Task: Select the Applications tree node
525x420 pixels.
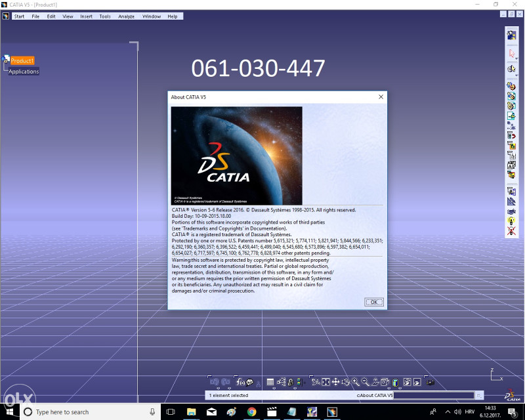Action: 24,72
